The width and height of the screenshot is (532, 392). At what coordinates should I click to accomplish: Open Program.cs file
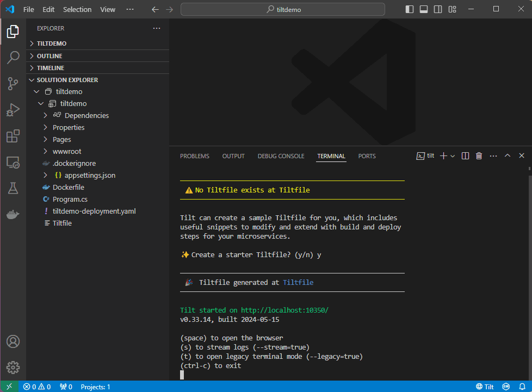(x=70, y=199)
